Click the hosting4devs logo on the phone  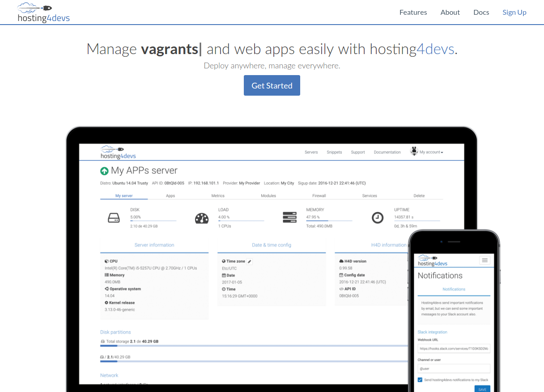(x=433, y=261)
